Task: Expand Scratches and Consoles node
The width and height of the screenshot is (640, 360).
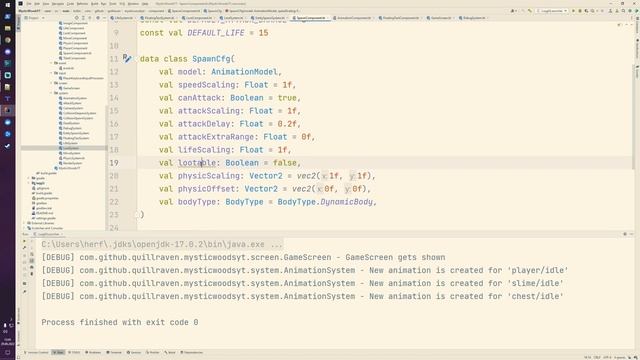Action: 24,228
